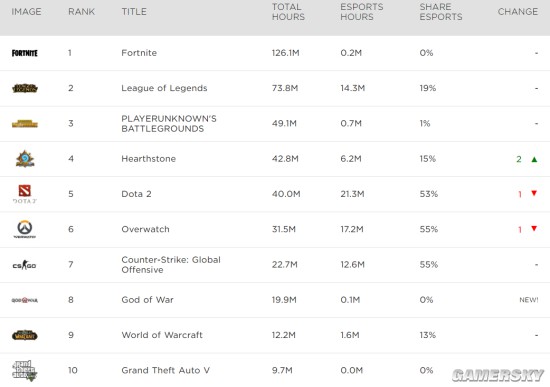This screenshot has height=387, width=550.
Task: Click the CS:GO logo icon
Action: 25,265
